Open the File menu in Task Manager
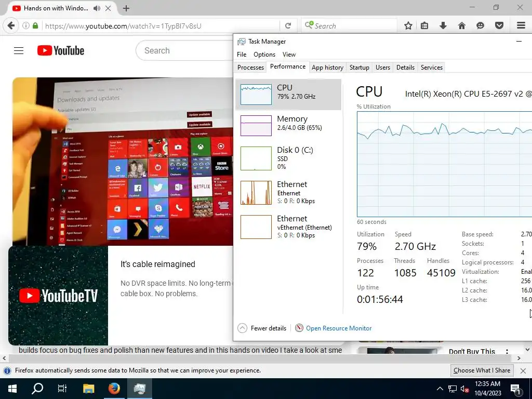This screenshot has width=532, height=399. pyautogui.click(x=242, y=54)
